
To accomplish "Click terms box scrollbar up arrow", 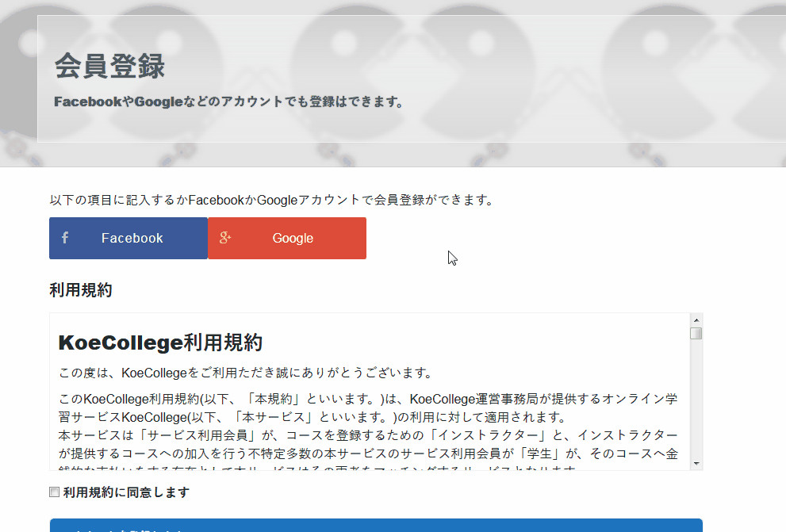I will [x=696, y=320].
